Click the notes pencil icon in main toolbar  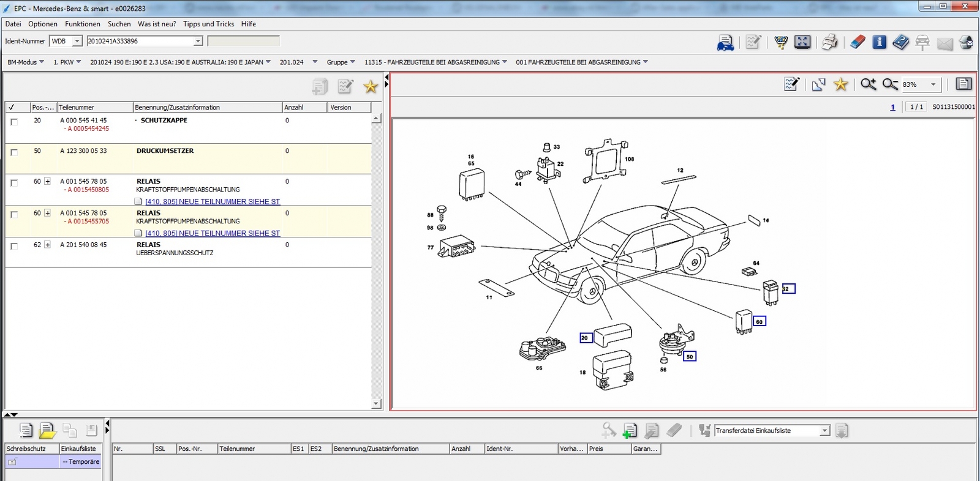pos(753,42)
